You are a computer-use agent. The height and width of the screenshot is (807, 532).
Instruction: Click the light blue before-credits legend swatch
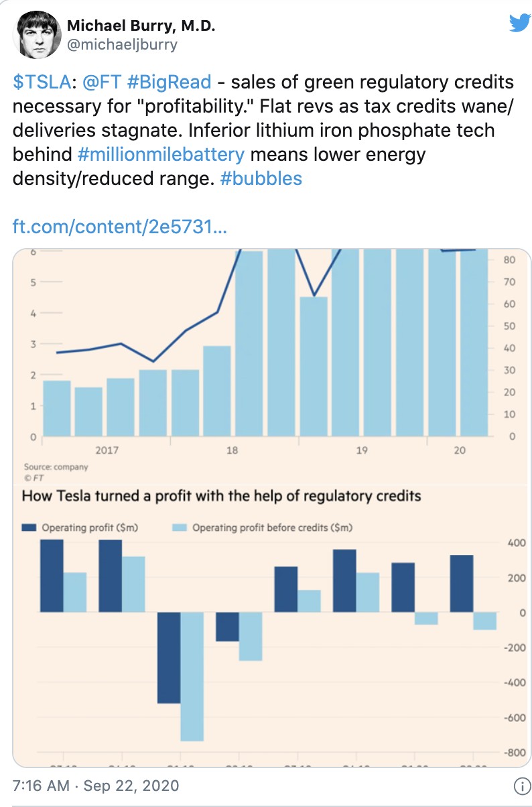[x=180, y=528]
